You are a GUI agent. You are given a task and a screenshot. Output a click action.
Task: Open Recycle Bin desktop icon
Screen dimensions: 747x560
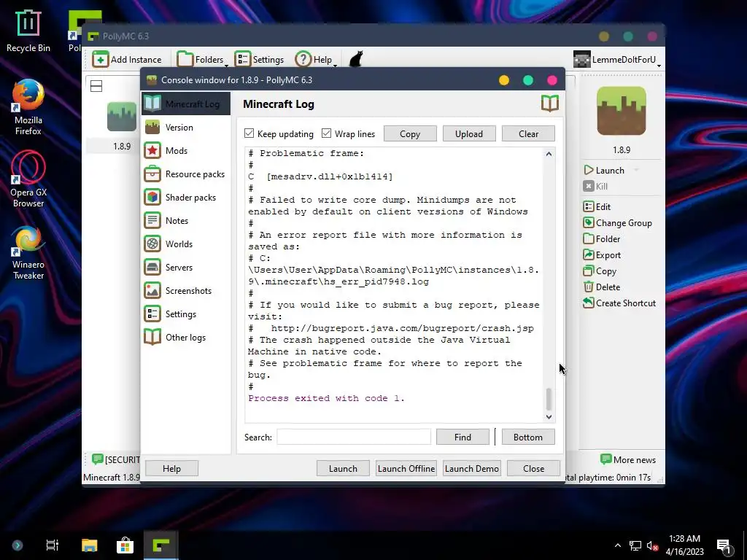[x=28, y=31]
